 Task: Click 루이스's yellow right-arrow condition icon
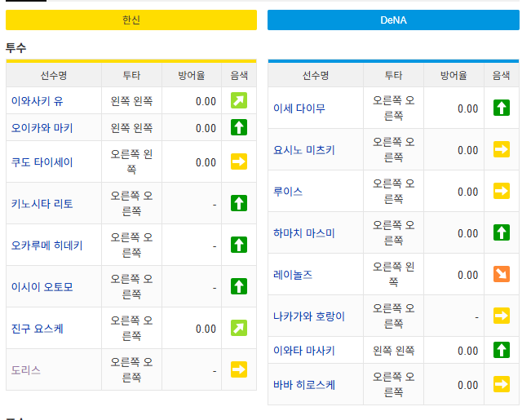point(502,191)
